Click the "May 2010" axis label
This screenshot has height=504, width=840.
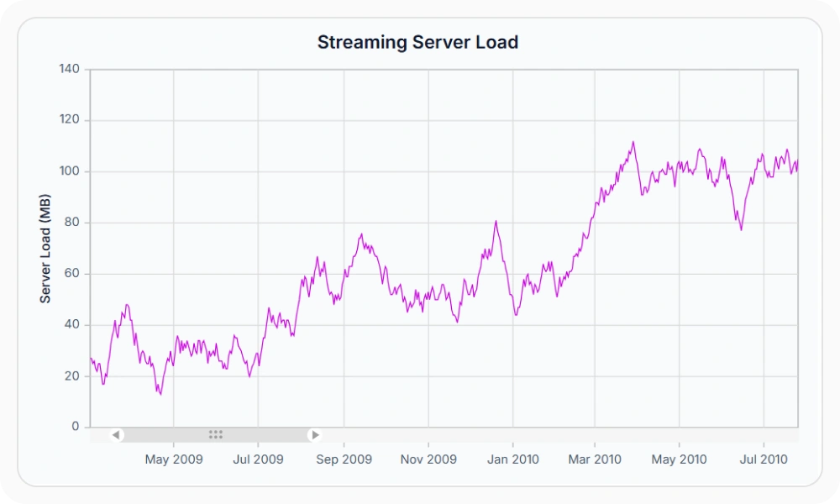coord(679,459)
